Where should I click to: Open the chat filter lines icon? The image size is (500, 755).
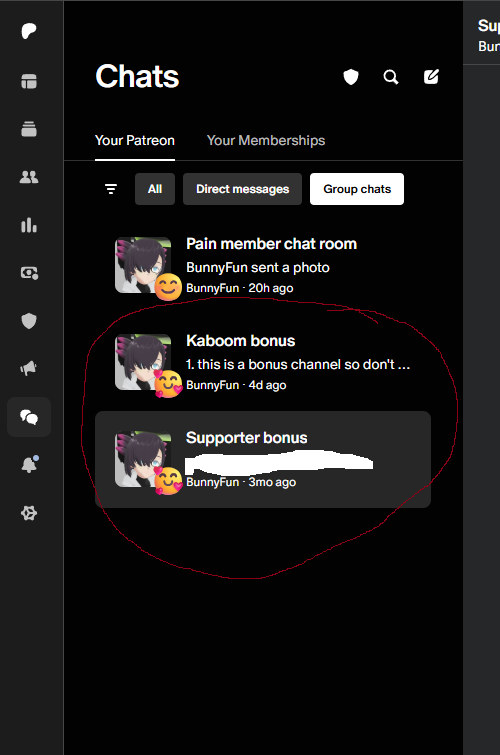pyautogui.click(x=111, y=189)
